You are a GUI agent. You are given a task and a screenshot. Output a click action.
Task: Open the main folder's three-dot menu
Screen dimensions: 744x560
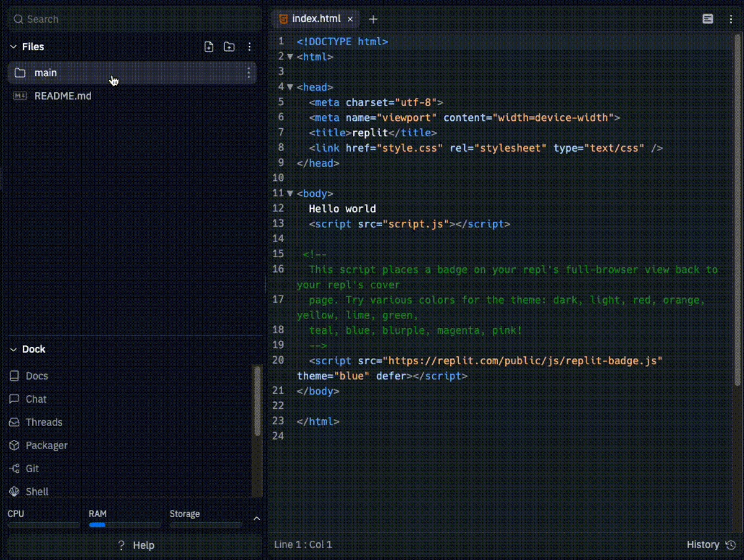click(x=249, y=73)
